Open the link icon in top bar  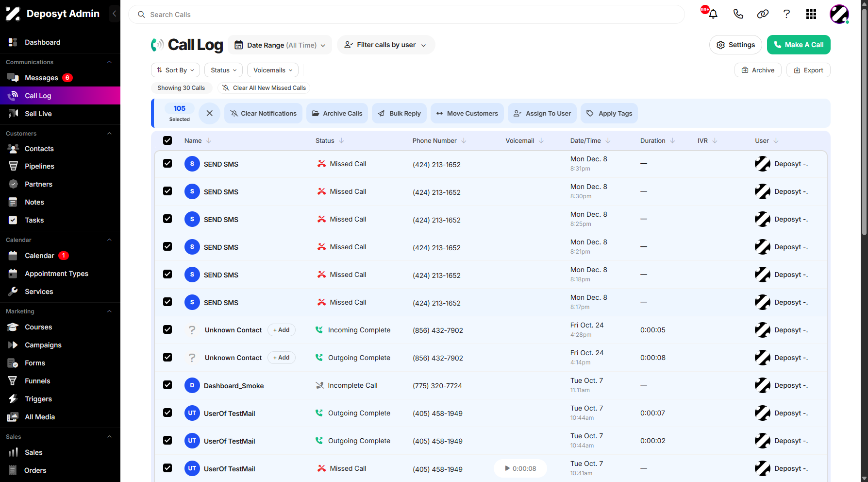[763, 14]
